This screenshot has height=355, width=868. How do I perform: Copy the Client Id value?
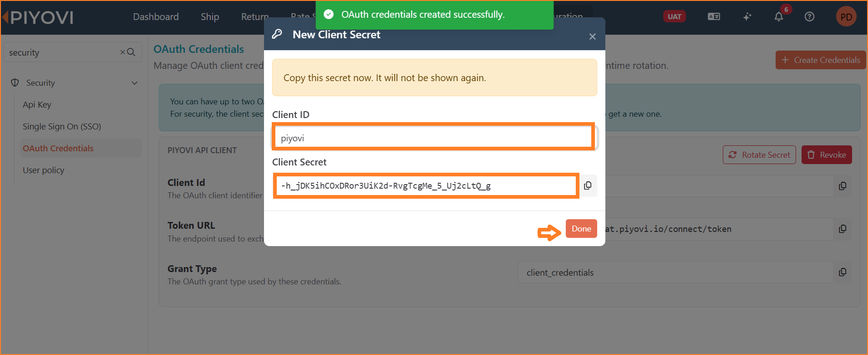(x=843, y=186)
